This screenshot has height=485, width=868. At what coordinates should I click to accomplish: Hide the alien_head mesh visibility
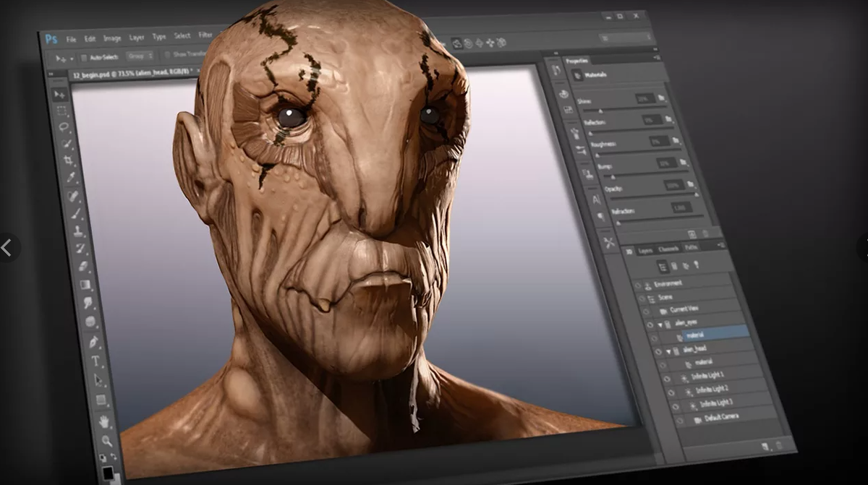click(658, 352)
